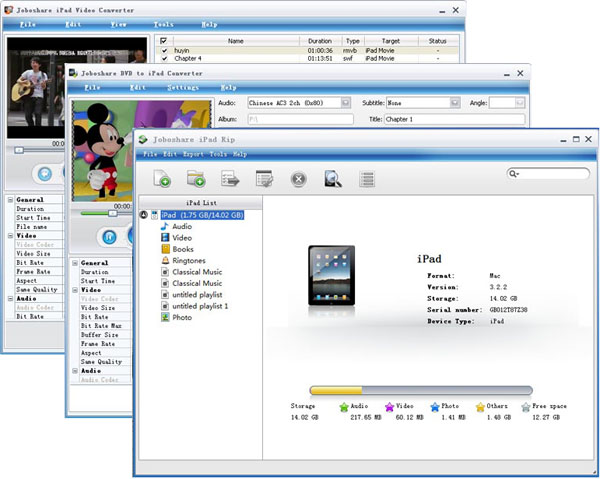This screenshot has height=479, width=600.
Task: Click the add file icon in iPad Rip toolbar
Action: tap(162, 179)
